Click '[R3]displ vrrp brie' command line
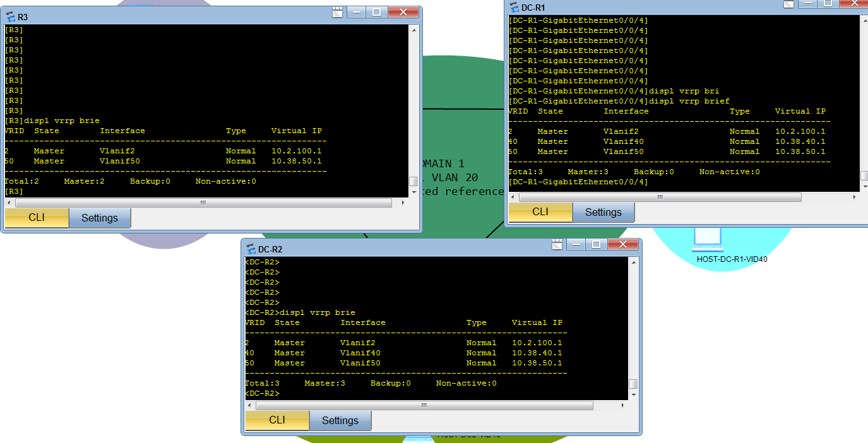This screenshot has height=443, width=868. (x=52, y=121)
